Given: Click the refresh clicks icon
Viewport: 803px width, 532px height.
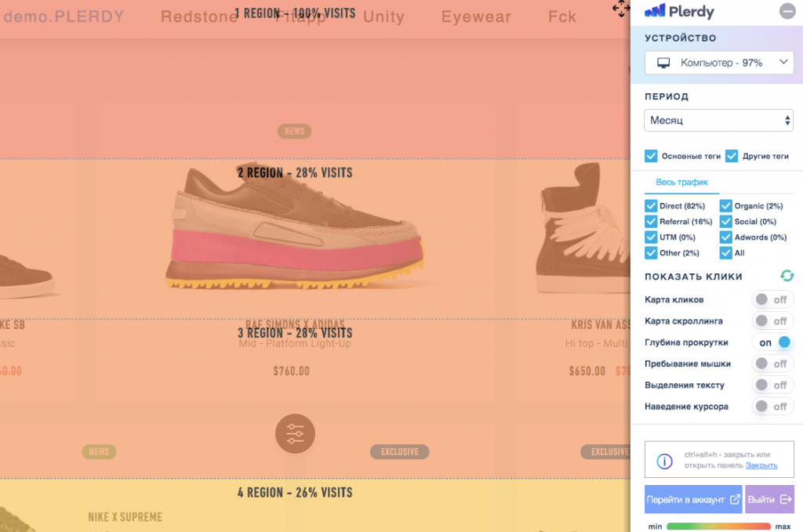Looking at the screenshot, I should [x=787, y=276].
